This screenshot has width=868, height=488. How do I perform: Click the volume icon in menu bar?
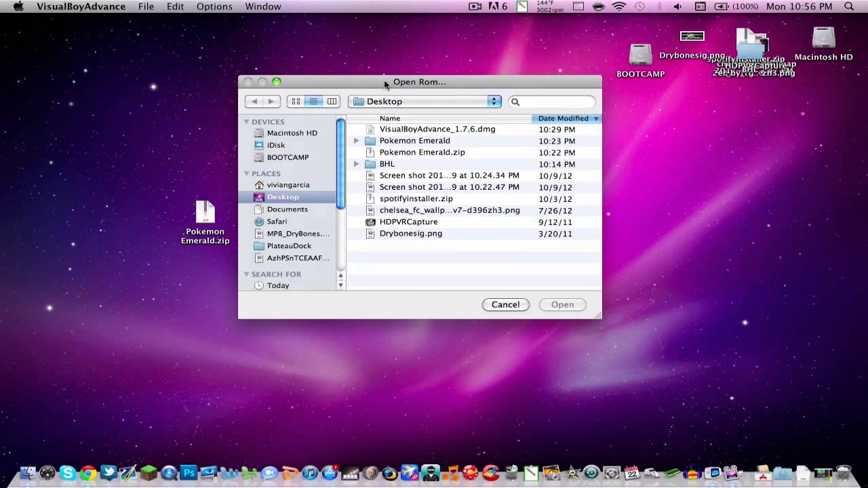[x=677, y=7]
